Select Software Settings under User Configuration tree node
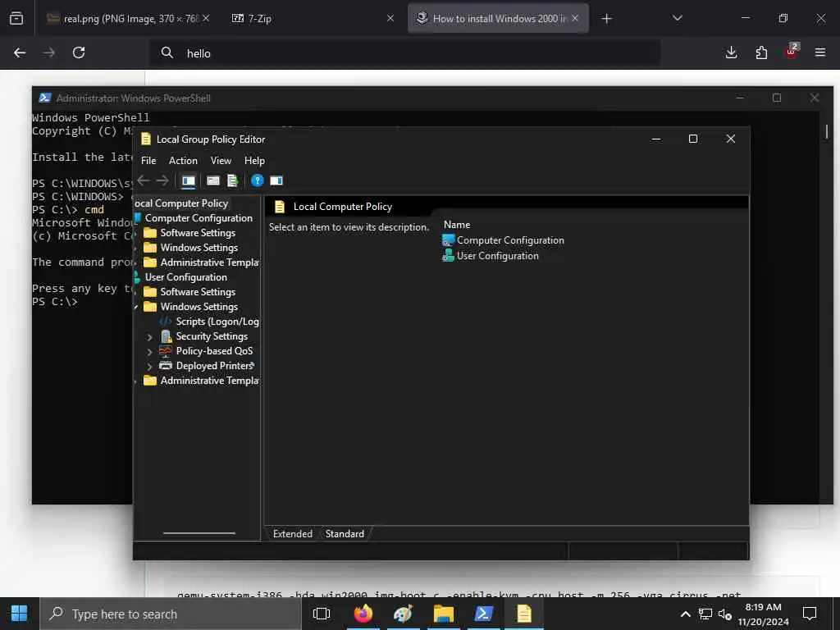The width and height of the screenshot is (840, 630). pos(198,292)
